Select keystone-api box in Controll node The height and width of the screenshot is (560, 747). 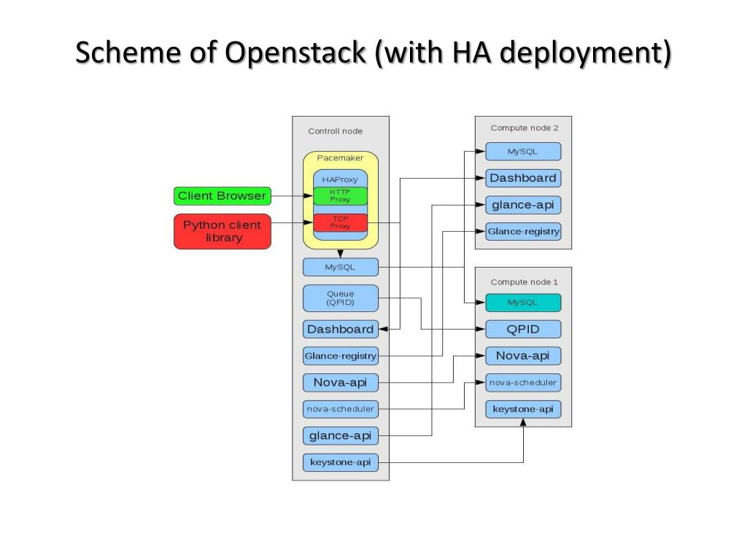click(341, 462)
